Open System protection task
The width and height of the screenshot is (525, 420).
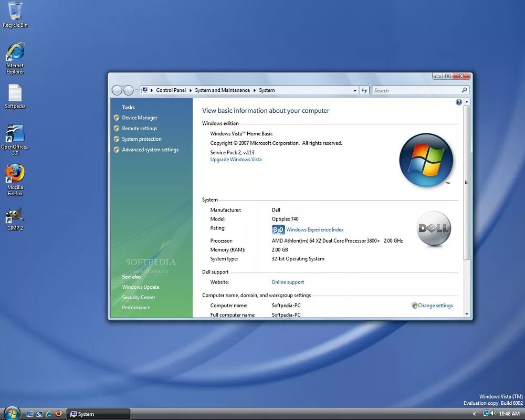point(142,139)
